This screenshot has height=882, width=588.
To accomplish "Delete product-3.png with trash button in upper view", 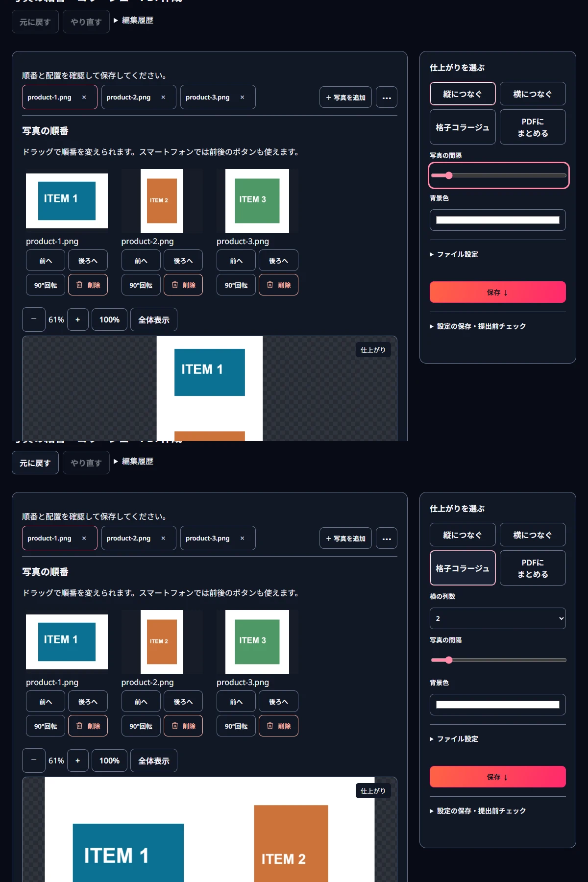I will click(278, 285).
